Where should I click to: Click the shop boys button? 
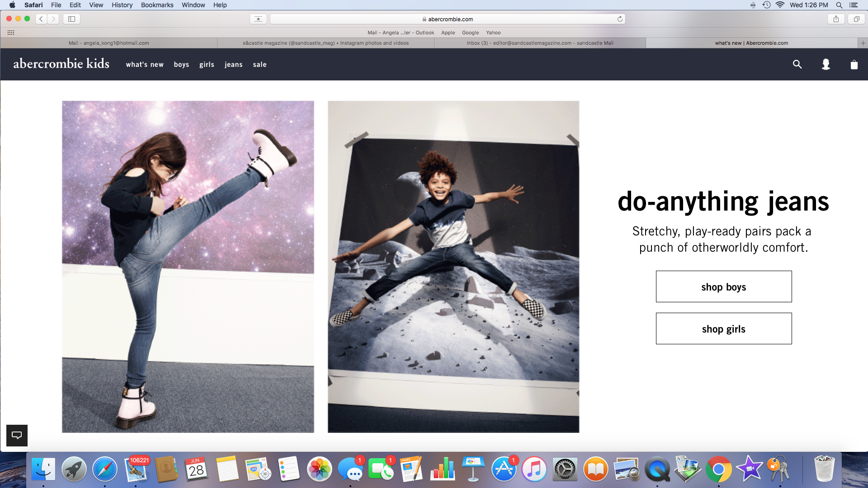click(x=723, y=286)
